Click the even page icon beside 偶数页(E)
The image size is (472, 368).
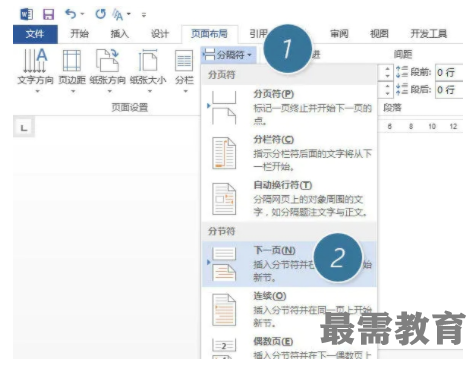tap(224, 348)
